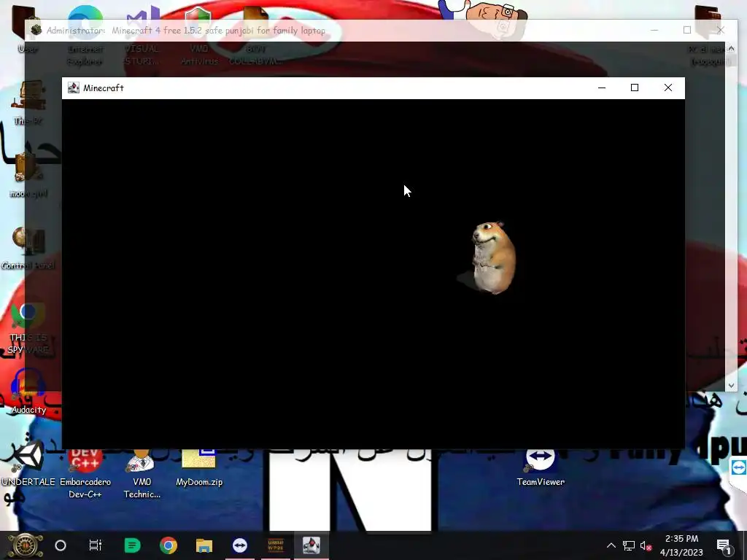Maximize the Administrator console window
Image resolution: width=747 pixels, height=560 pixels.
click(x=687, y=30)
